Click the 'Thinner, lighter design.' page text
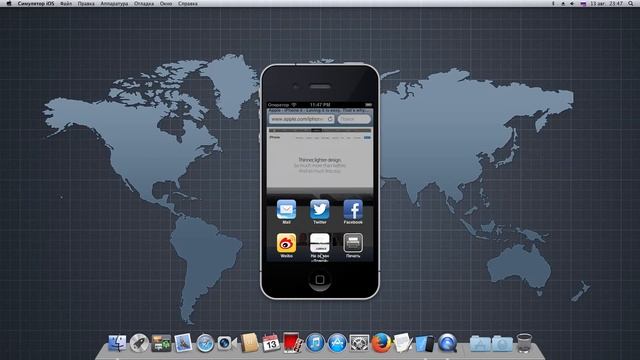 coord(319,160)
